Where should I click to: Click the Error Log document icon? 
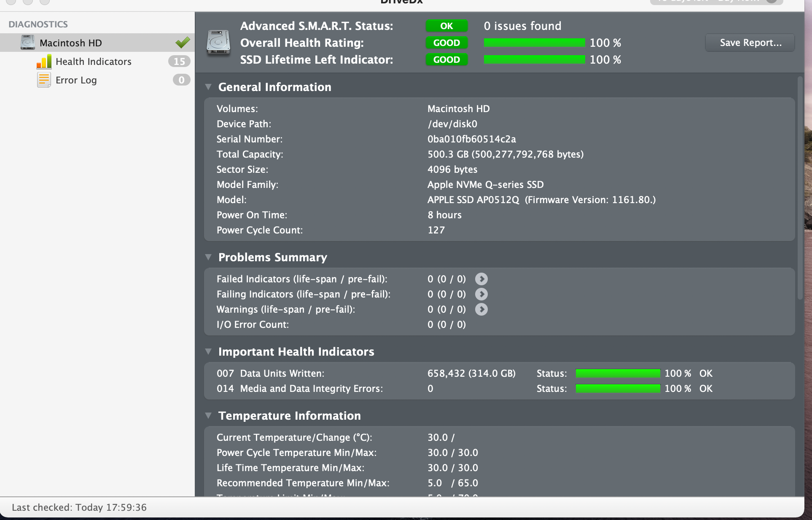pyautogui.click(x=43, y=80)
